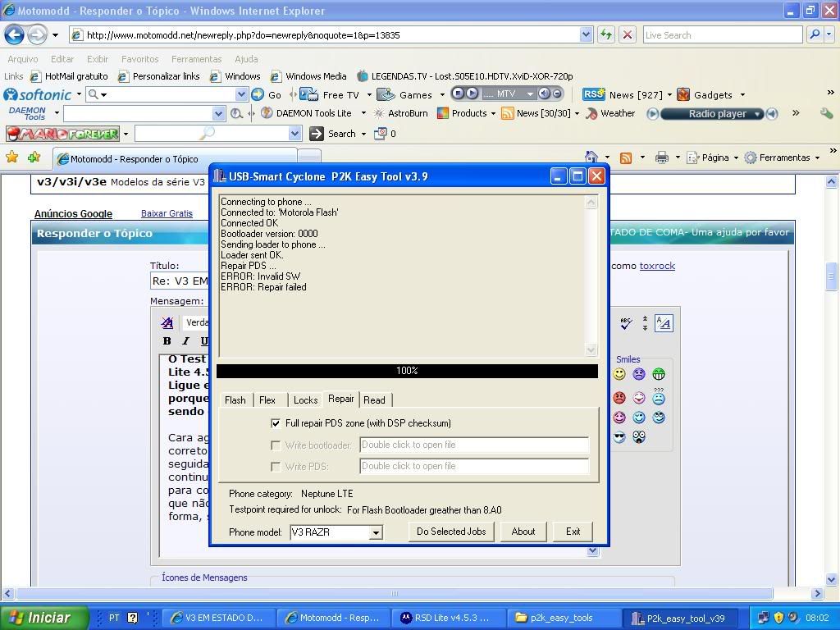Open the HotMail gratuito links bar item

(x=70, y=76)
